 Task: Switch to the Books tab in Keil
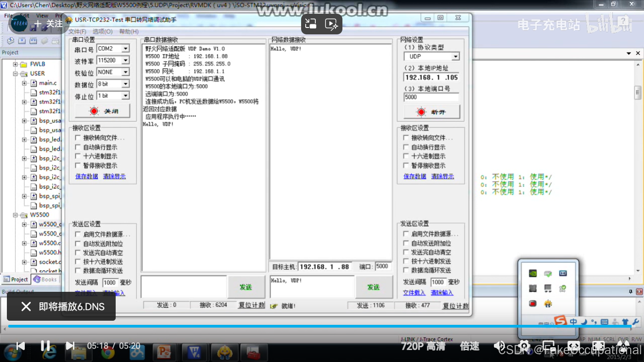[45, 279]
